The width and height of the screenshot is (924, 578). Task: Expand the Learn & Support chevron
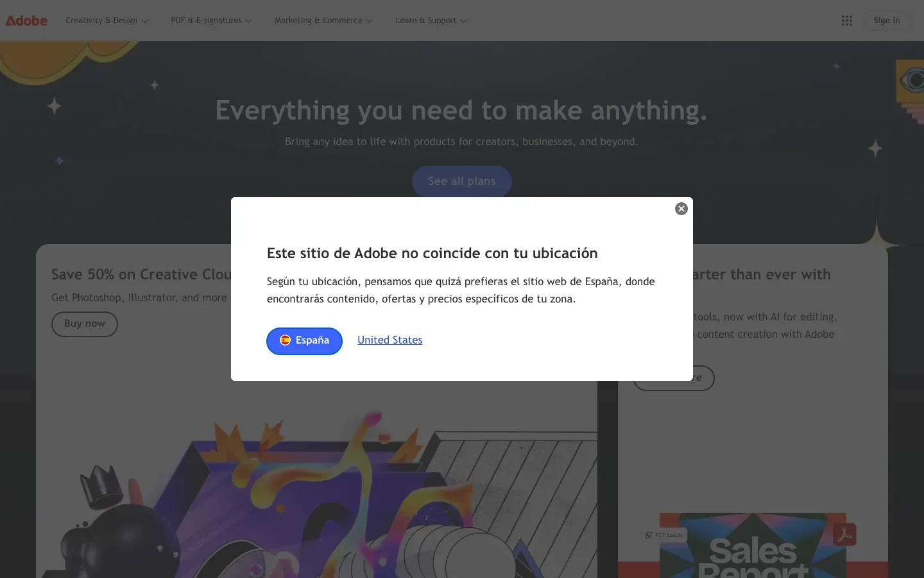(463, 21)
